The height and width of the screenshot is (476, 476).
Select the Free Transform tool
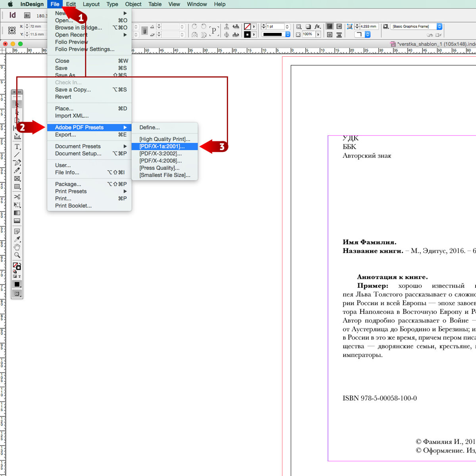[x=17, y=205]
